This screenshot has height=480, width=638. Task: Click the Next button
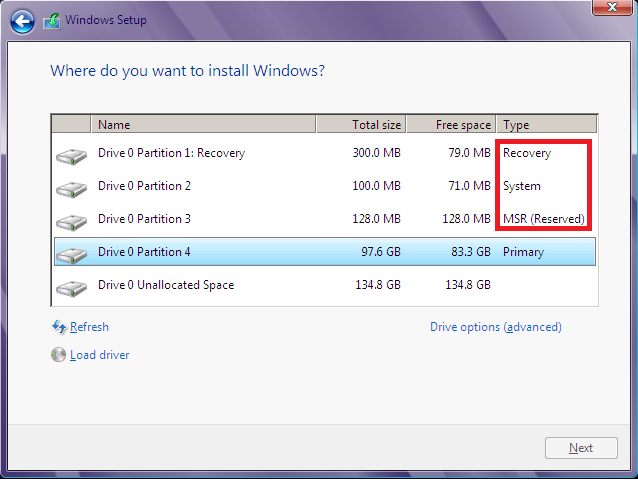[x=581, y=448]
